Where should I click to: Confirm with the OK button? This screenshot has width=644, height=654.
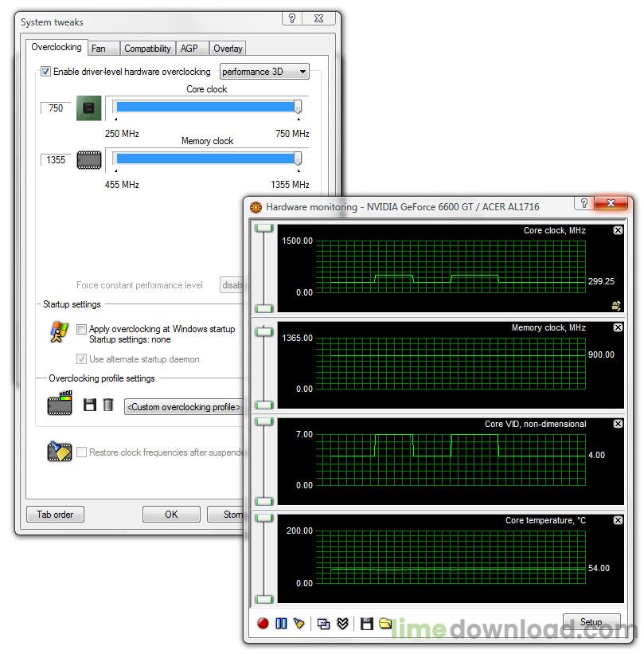[x=171, y=515]
